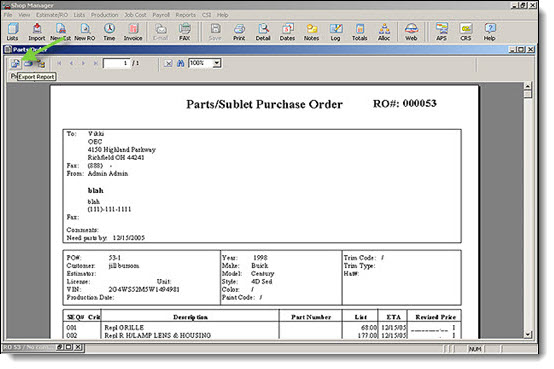Viewport: 554px width, 369px height.
Task: Open the Help menu
Action: (x=222, y=15)
